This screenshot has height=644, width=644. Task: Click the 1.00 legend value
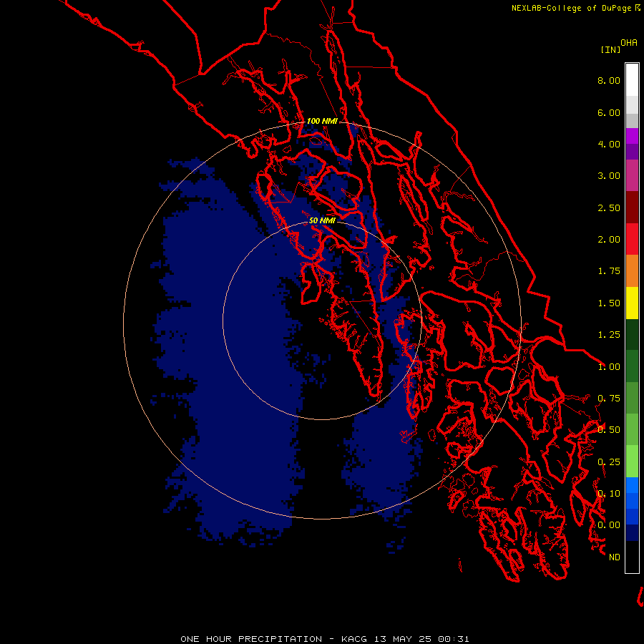609,367
